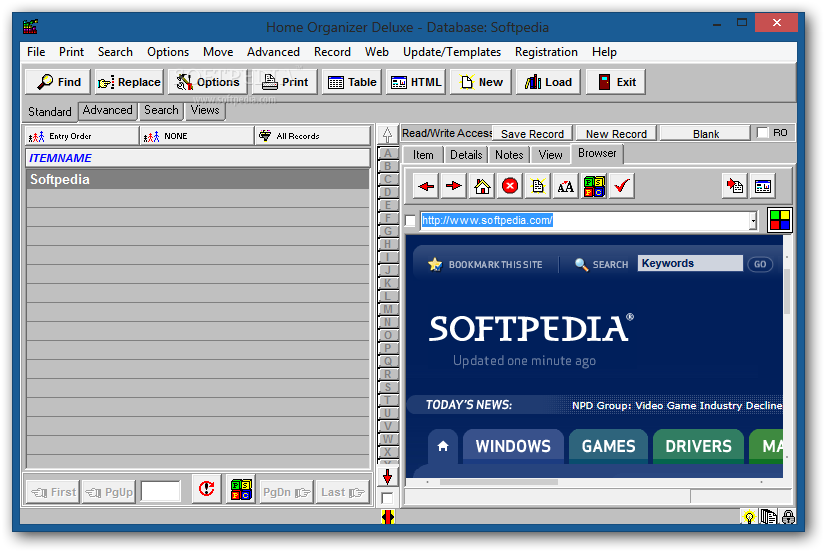
Task: Jump to letter M in alphabet index
Action: (x=388, y=309)
